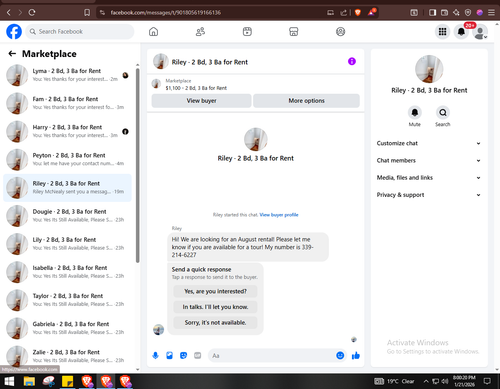Expand Media, files and links section
The width and height of the screenshot is (500, 389).
pos(429,178)
